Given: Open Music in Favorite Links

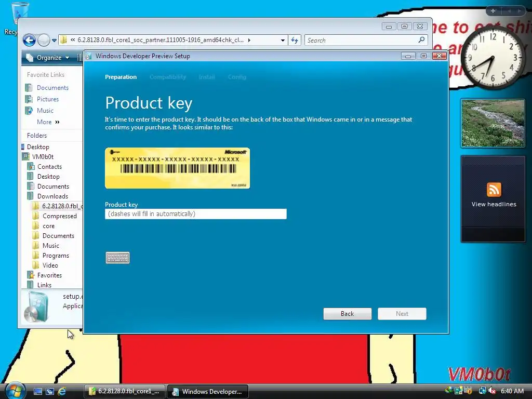Looking at the screenshot, I should [x=39, y=111].
